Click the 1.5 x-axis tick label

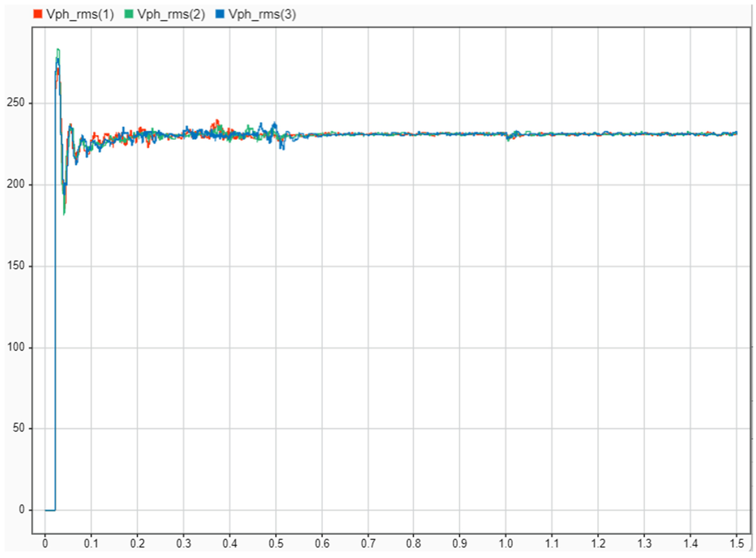coord(736,543)
